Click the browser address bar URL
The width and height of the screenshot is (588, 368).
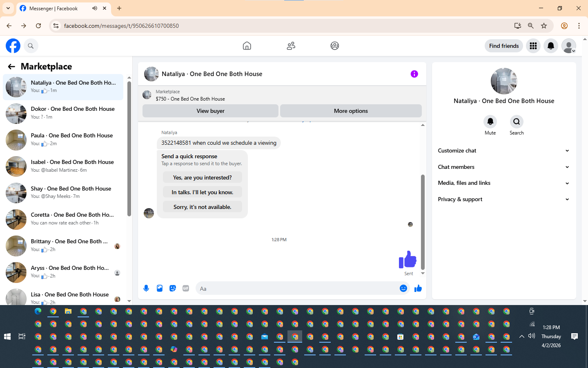(x=121, y=26)
